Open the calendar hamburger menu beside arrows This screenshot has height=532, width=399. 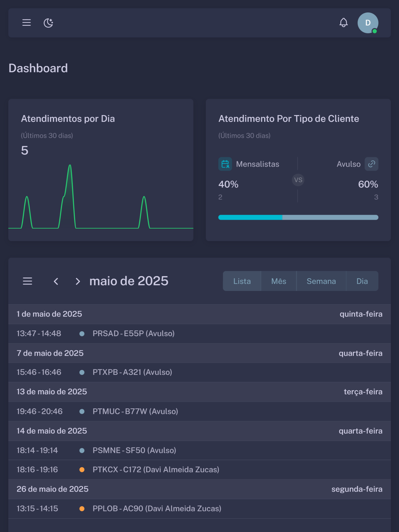(27, 281)
